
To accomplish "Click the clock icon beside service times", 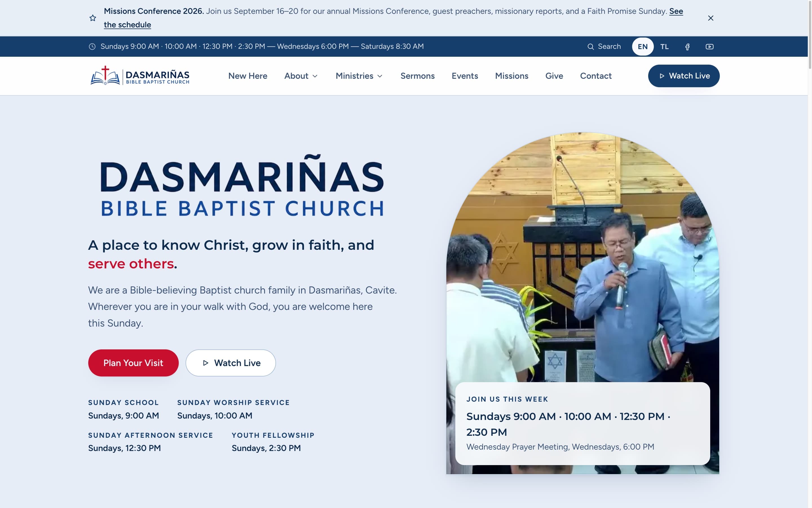I will [92, 46].
